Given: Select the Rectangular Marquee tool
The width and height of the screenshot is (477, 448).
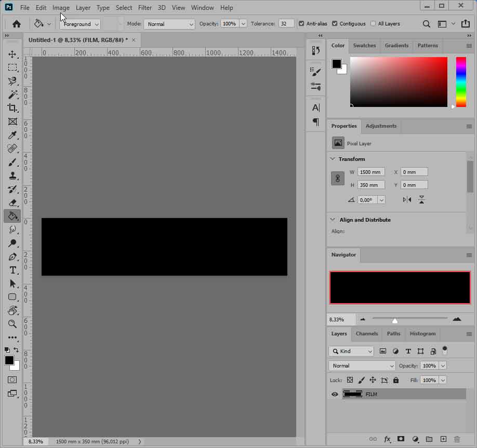Looking at the screenshot, I should click(12, 67).
